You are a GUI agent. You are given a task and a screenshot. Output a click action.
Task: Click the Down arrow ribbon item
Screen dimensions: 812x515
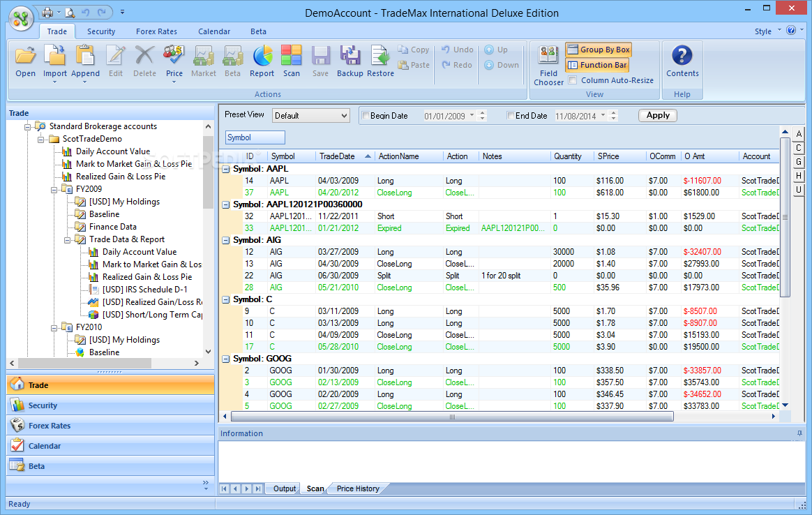pyautogui.click(x=502, y=66)
